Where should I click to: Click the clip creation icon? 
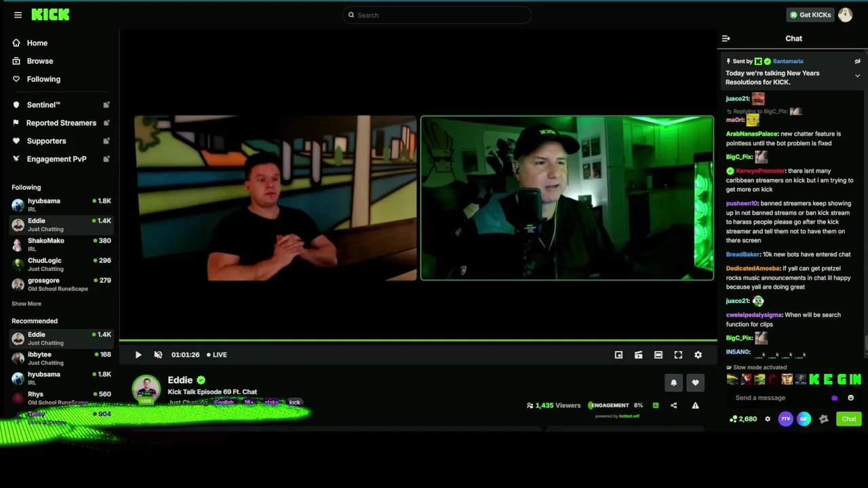pyautogui.click(x=638, y=354)
